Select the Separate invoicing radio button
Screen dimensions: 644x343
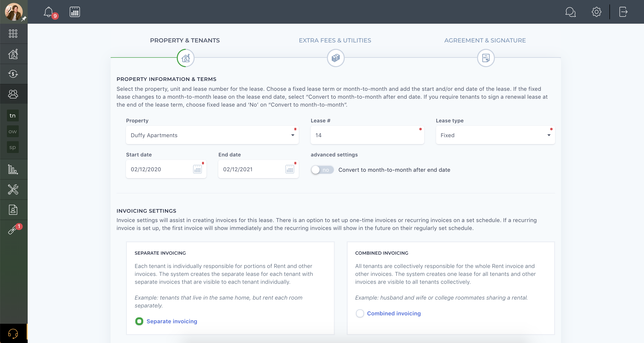coord(139,321)
